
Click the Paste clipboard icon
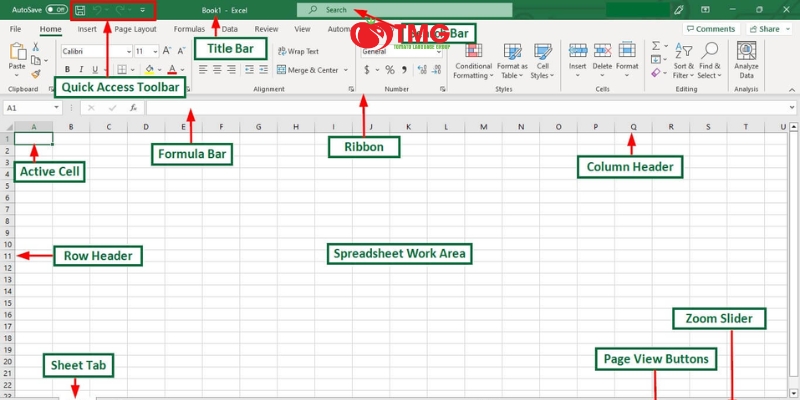(17, 52)
